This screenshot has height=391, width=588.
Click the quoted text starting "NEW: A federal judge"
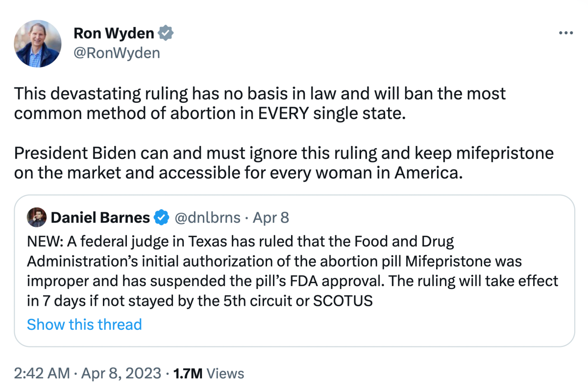[x=292, y=271]
